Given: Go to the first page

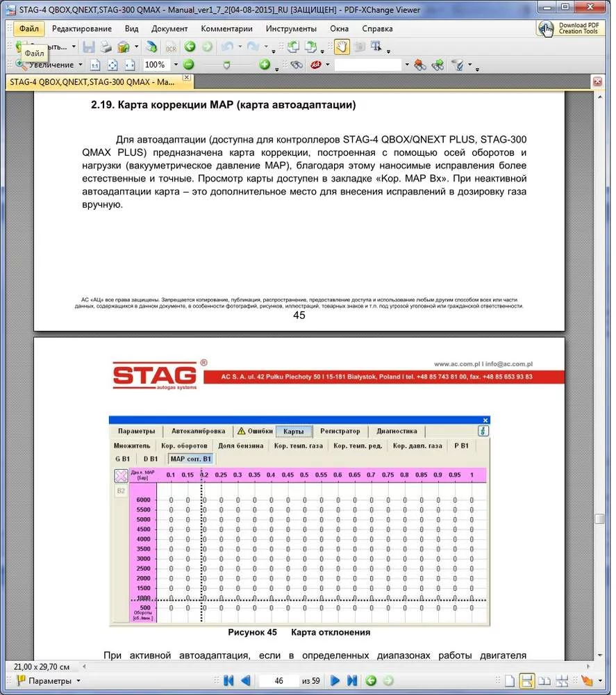Looking at the screenshot, I should tap(228, 680).
